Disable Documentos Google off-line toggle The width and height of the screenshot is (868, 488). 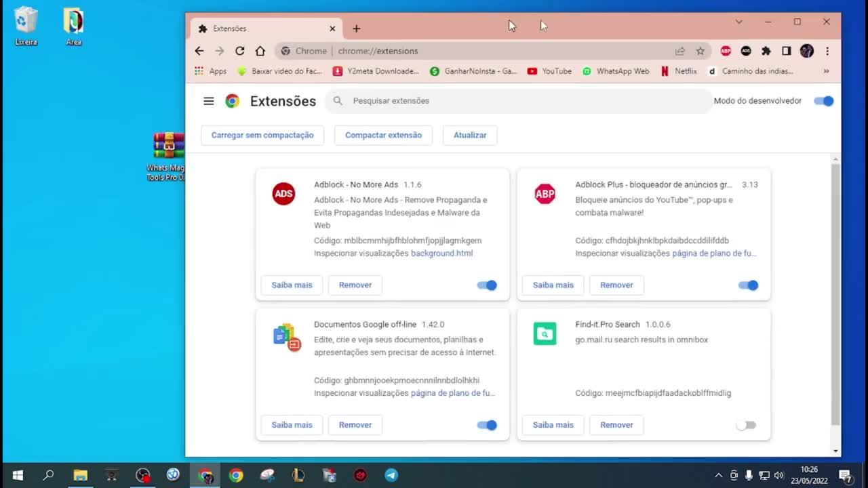[487, 425]
